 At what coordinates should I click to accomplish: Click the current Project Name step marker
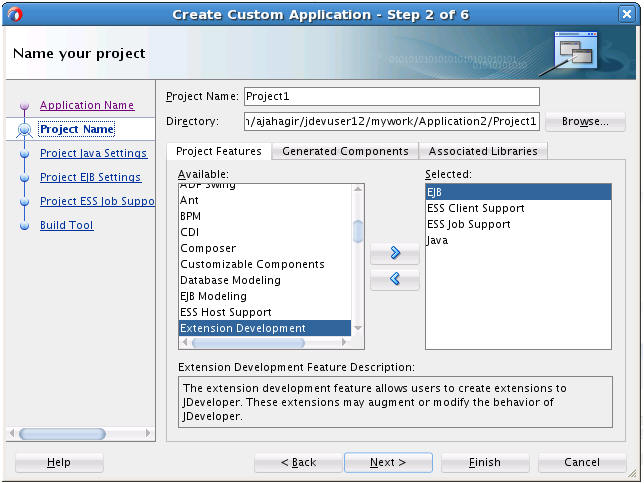pos(25,130)
